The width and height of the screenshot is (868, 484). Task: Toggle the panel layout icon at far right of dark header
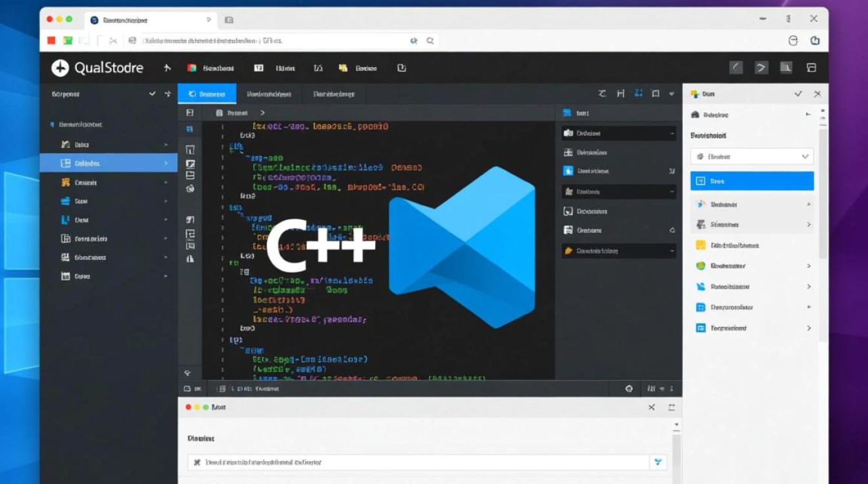pyautogui.click(x=812, y=68)
